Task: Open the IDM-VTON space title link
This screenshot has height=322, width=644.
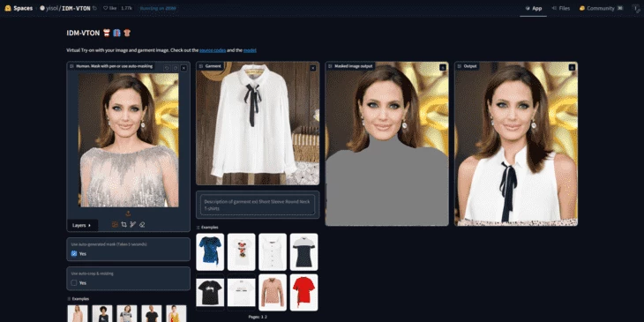Action: tap(76, 8)
